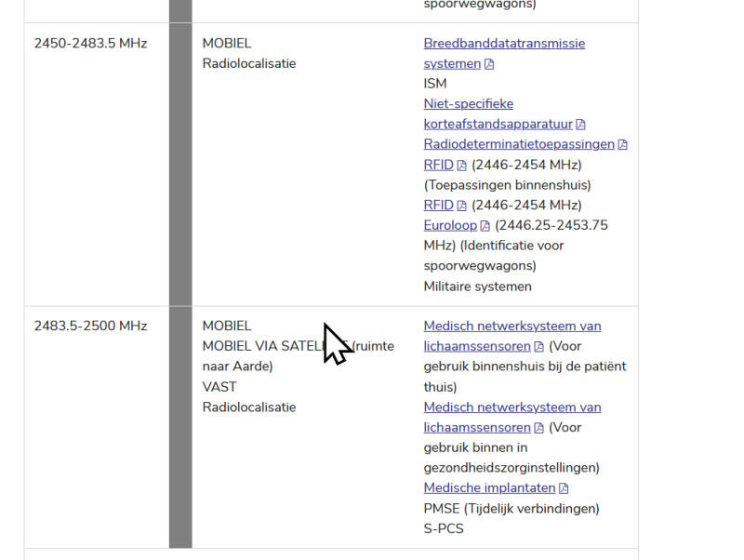This screenshot has width=744, height=560.
Task: Open Medisch netwerksysteem link for patiënt thuis
Action: click(x=511, y=326)
